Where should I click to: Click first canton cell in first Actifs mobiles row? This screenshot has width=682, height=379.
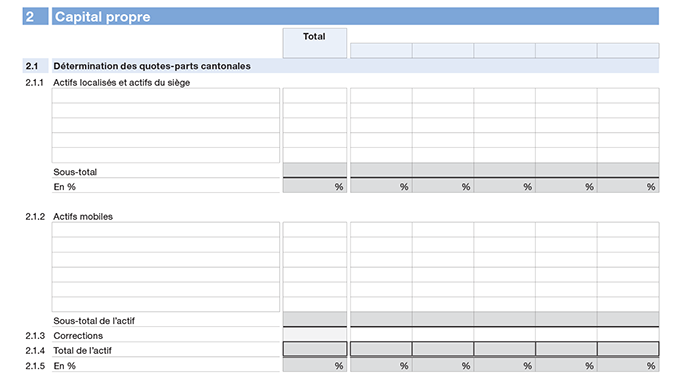381,230
